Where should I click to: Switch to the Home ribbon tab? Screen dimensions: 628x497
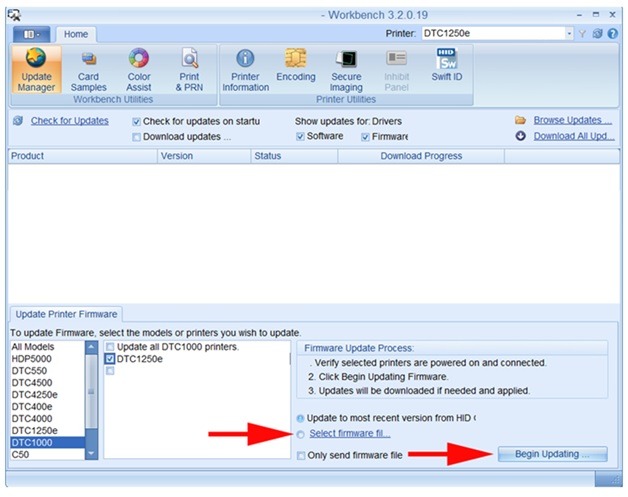click(76, 33)
